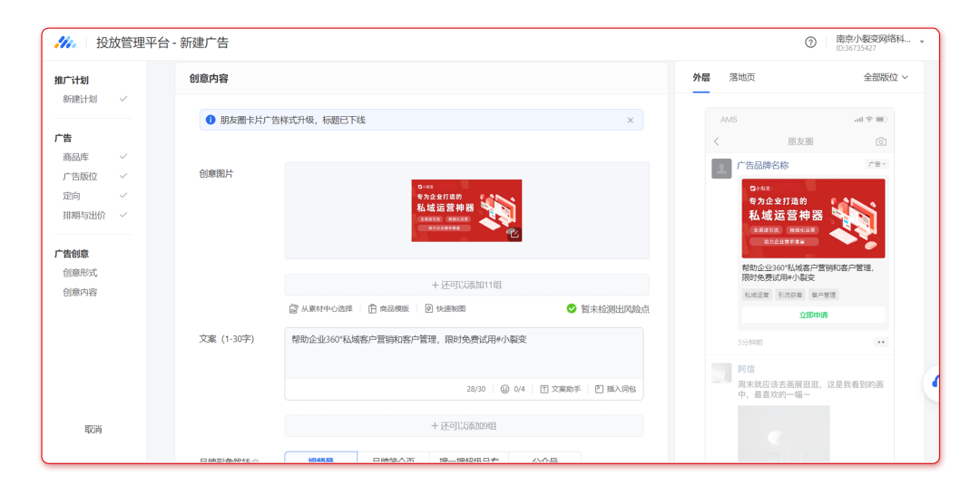Expand the 全部版位 placement dropdown
980x495 pixels.
point(885,78)
